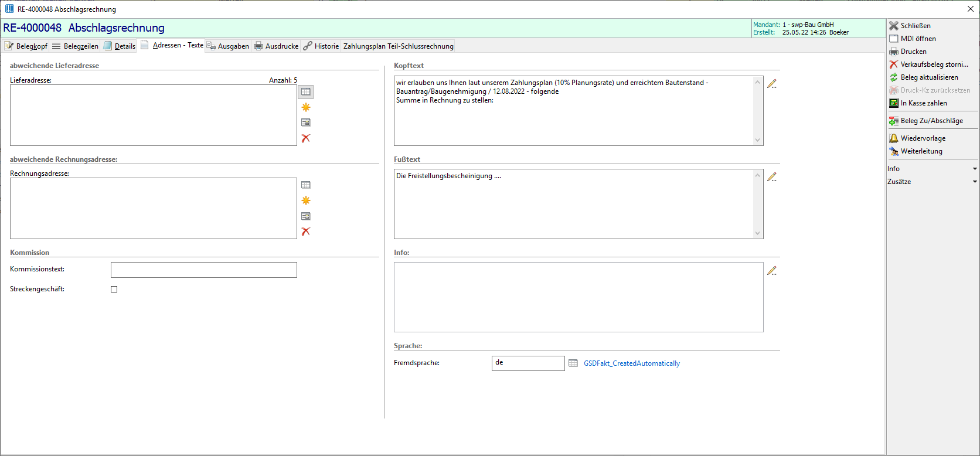Image resolution: width=980 pixels, height=456 pixels.
Task: Click the printer icon next to Drucken
Action: click(894, 52)
